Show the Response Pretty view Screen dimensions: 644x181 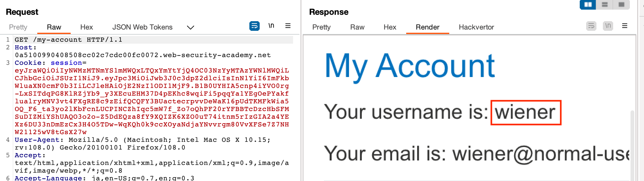coord(321,27)
